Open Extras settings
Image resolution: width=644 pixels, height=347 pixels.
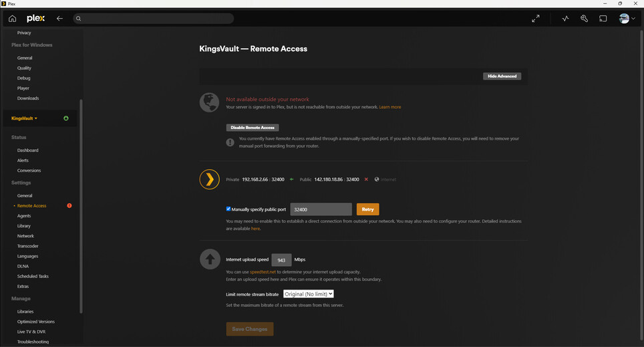[23, 286]
